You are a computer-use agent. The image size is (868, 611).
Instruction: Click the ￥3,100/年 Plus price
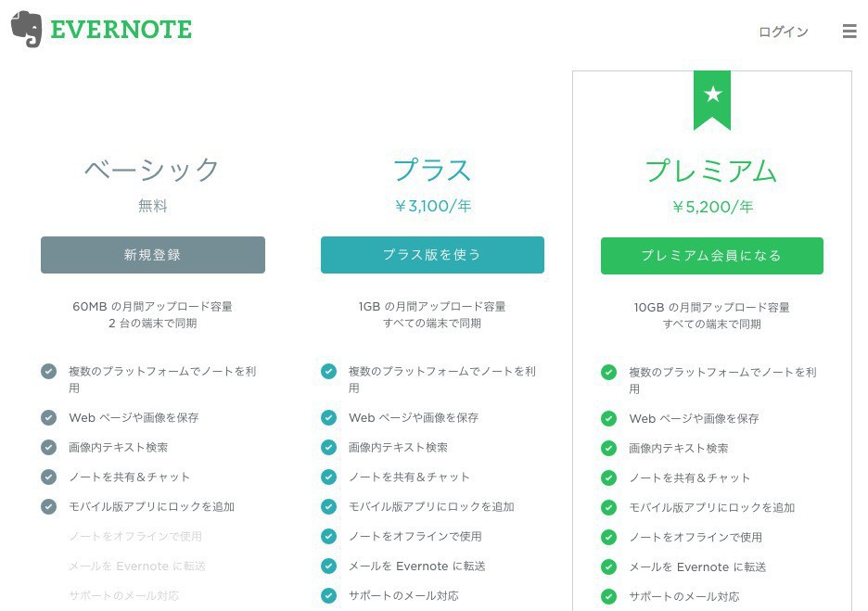[x=432, y=206]
